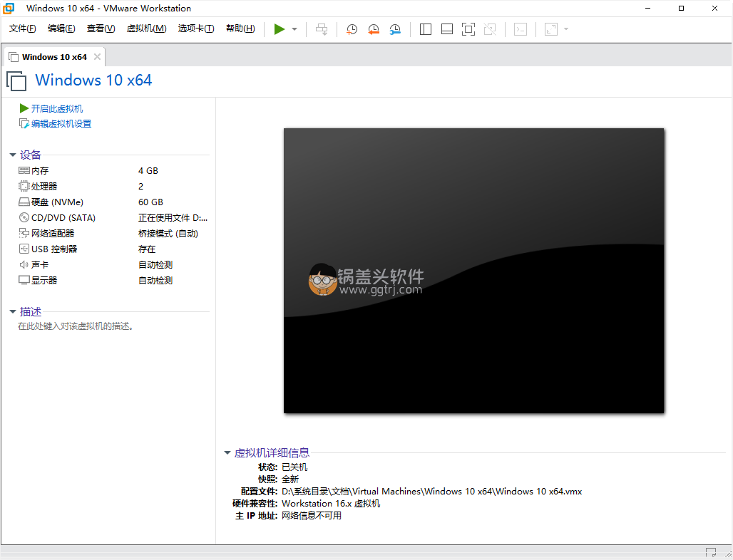Select the configuration file path .vmx
The image size is (733, 560).
pyautogui.click(x=431, y=492)
